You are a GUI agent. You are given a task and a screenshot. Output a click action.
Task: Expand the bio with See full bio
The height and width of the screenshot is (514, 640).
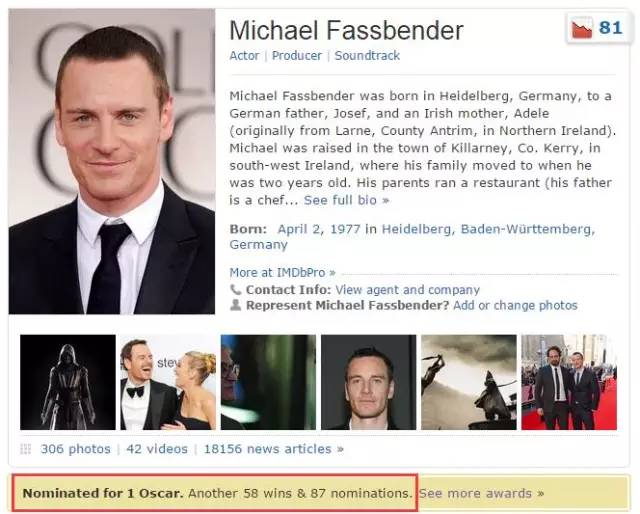click(346, 200)
